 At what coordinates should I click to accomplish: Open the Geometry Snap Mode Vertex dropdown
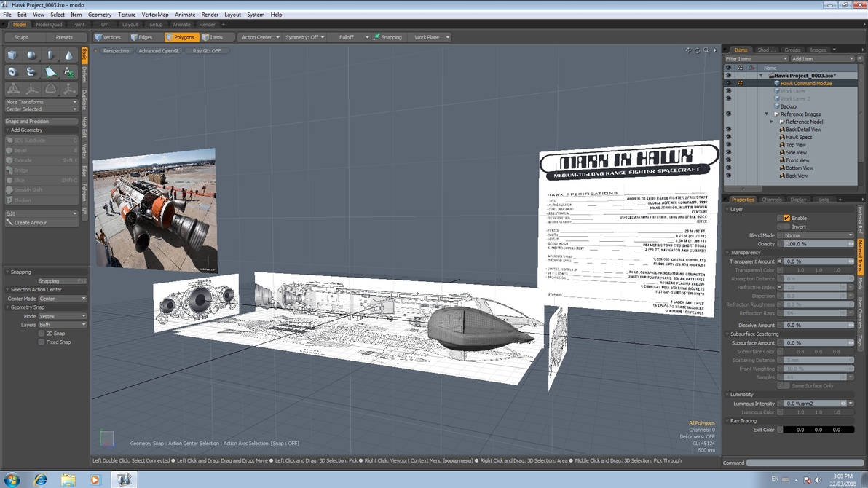[x=63, y=316]
